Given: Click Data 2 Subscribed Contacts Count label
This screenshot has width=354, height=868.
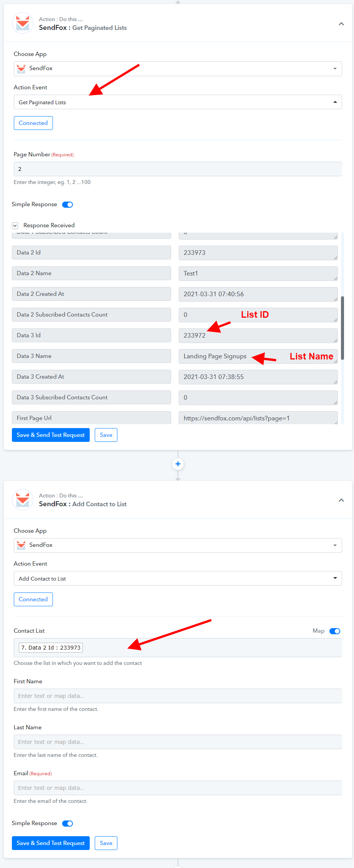Looking at the screenshot, I should [x=91, y=315].
